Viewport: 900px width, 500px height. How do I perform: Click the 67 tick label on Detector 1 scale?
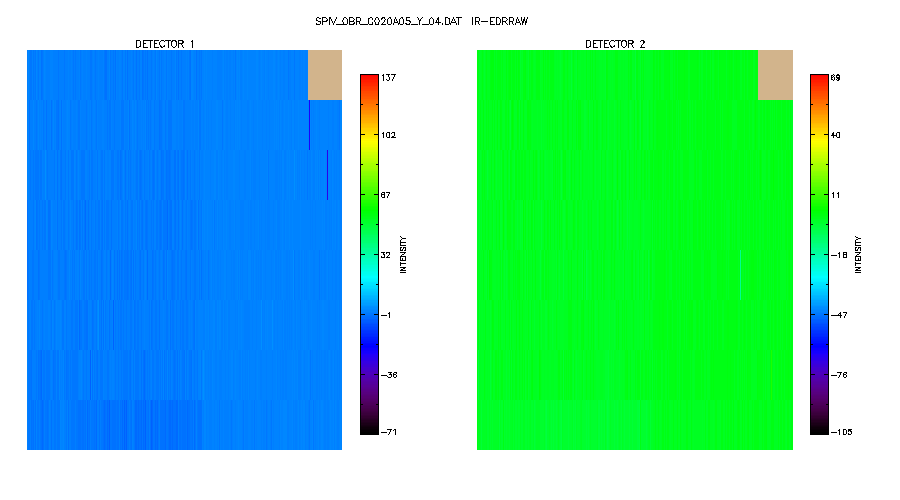[386, 195]
